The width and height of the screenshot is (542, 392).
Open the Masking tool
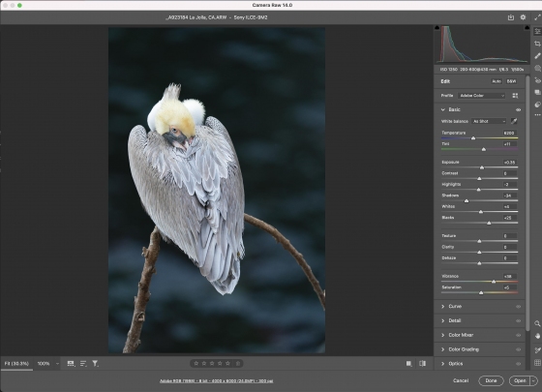[537, 68]
